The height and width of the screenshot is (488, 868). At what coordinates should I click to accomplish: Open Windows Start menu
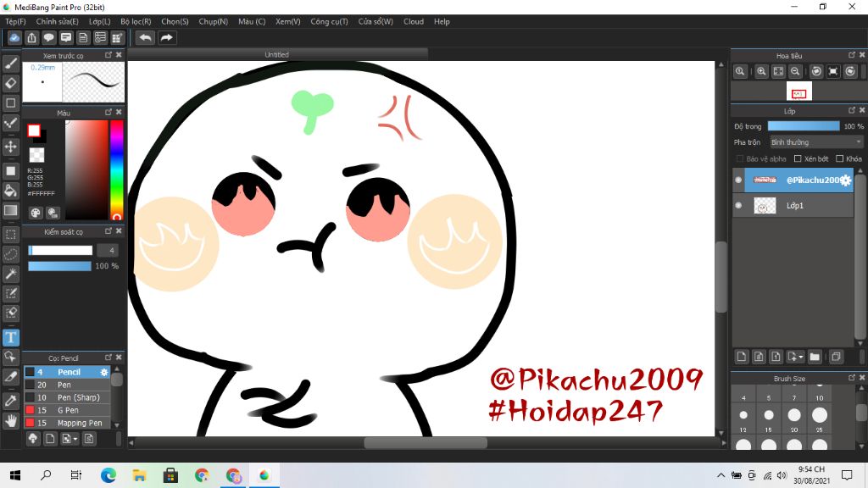(15, 475)
